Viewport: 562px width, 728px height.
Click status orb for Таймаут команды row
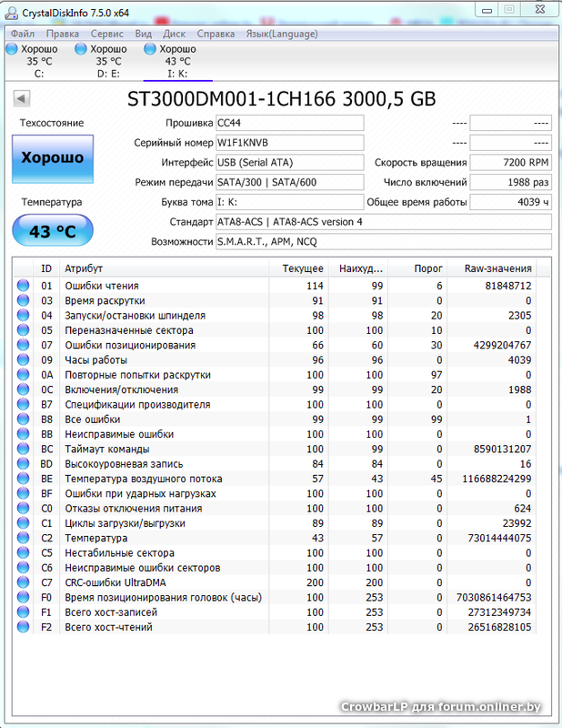point(24,449)
